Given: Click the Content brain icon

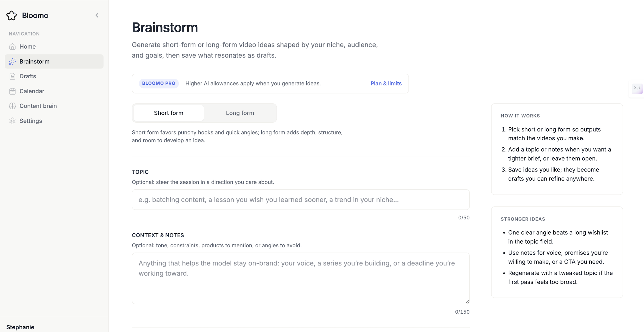Looking at the screenshot, I should pos(12,106).
